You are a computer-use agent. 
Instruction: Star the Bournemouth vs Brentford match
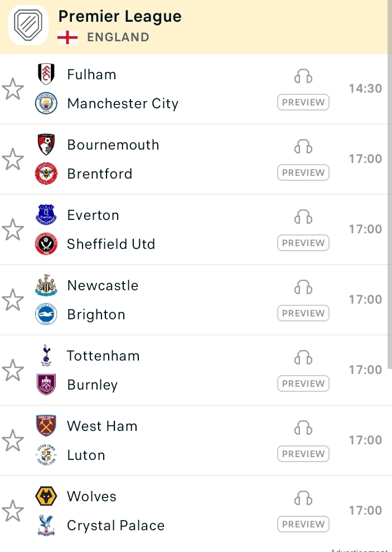(x=13, y=159)
